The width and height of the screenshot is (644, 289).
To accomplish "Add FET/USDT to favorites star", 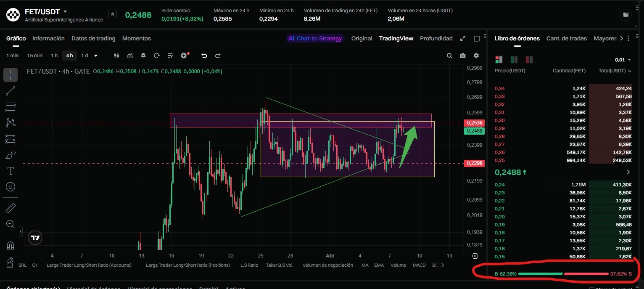I will tap(113, 14).
